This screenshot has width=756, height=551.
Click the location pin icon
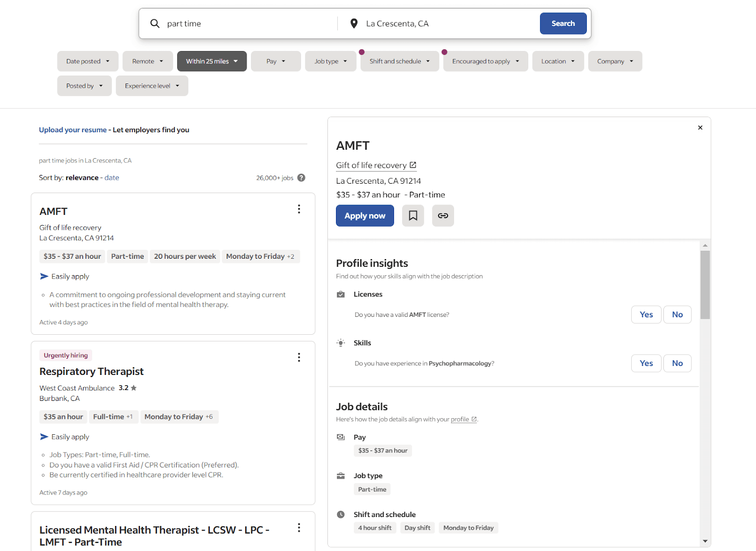tap(353, 23)
